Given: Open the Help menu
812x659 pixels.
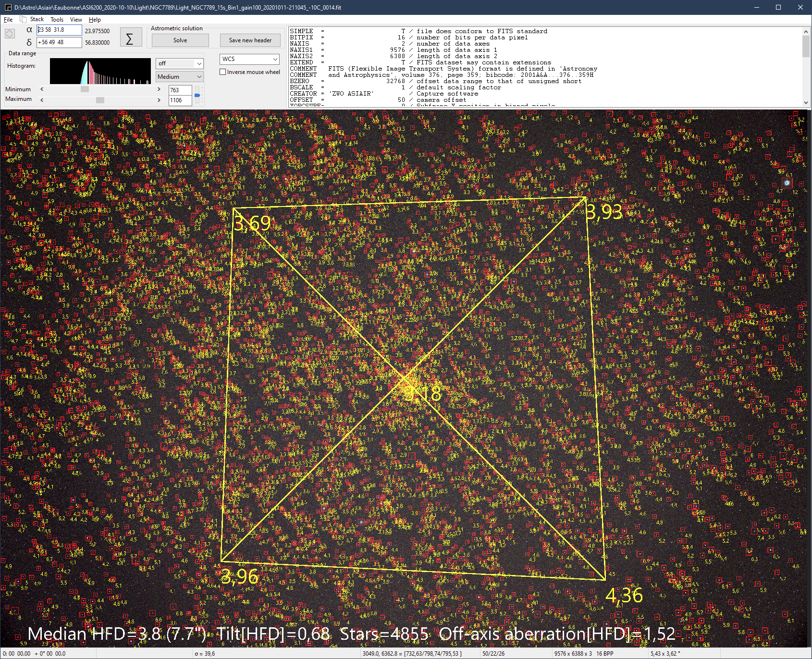Looking at the screenshot, I should [x=95, y=20].
